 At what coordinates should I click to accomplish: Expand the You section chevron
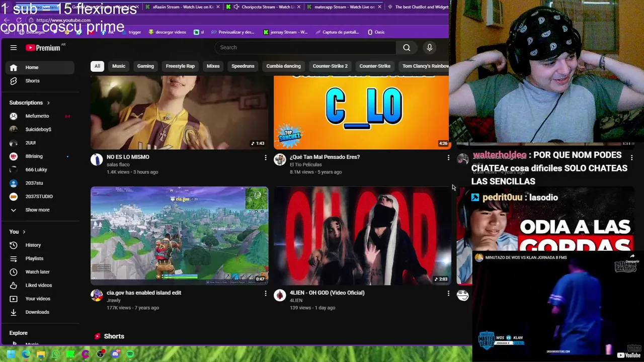pyautogui.click(x=24, y=232)
